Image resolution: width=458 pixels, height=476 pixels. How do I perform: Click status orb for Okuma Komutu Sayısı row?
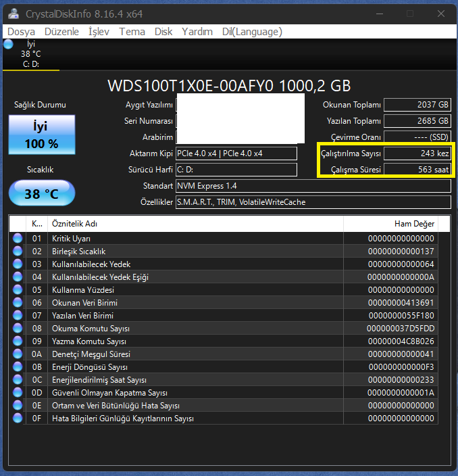tap(18, 328)
